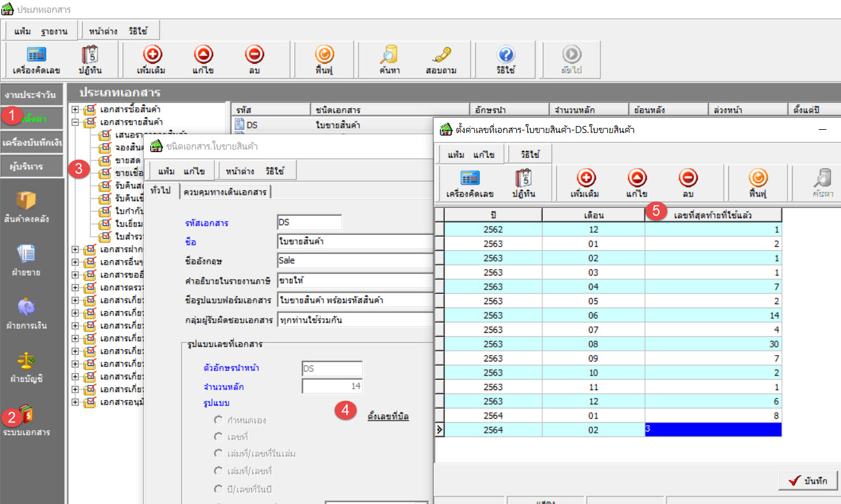Screen dimensions: 841x504
Task: Click ลบ delete icon in main toolbar
Action: tap(254, 55)
